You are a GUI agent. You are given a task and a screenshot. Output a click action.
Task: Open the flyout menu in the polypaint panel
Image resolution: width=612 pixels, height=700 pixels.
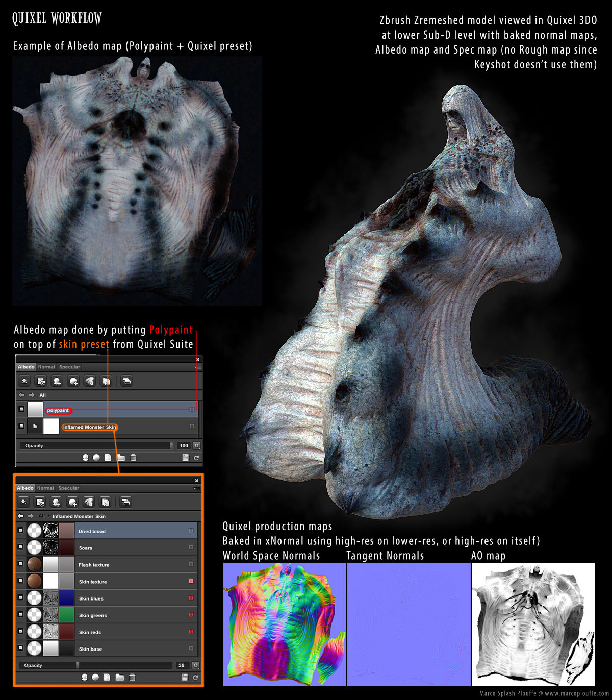(x=198, y=367)
